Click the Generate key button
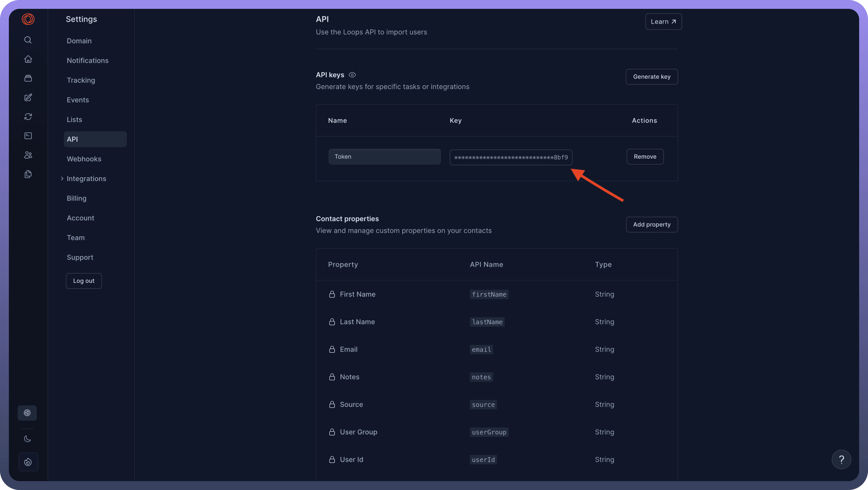The image size is (868, 490). [x=651, y=77]
